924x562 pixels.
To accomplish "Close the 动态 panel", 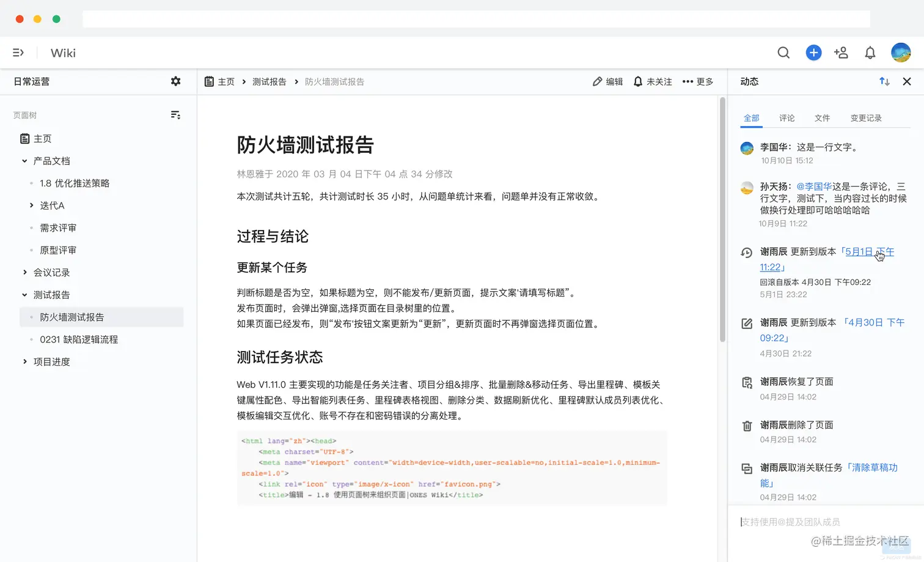I will 907,81.
